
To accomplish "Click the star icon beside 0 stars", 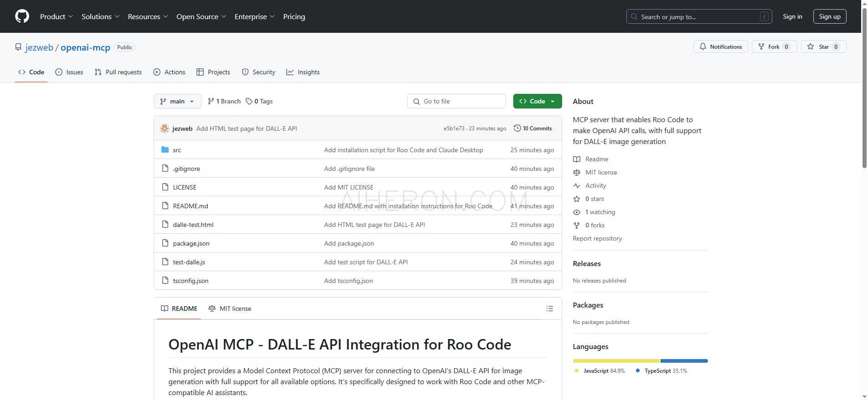I will point(577,199).
